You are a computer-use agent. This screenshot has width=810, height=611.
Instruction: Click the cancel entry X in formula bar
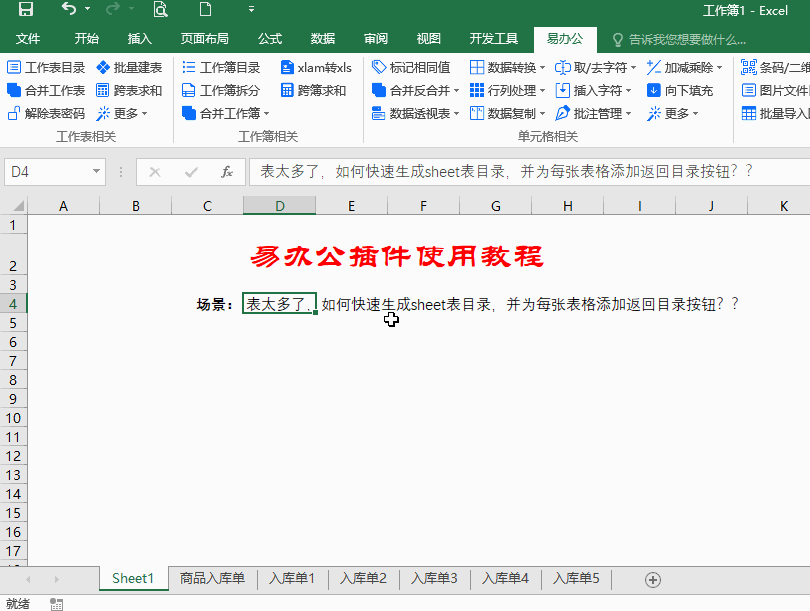point(154,172)
